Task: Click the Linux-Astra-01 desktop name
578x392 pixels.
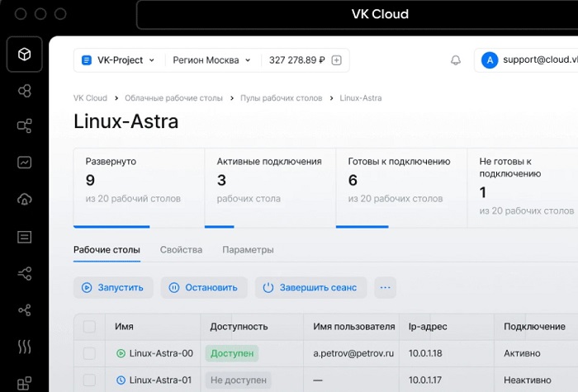Action: click(x=160, y=380)
